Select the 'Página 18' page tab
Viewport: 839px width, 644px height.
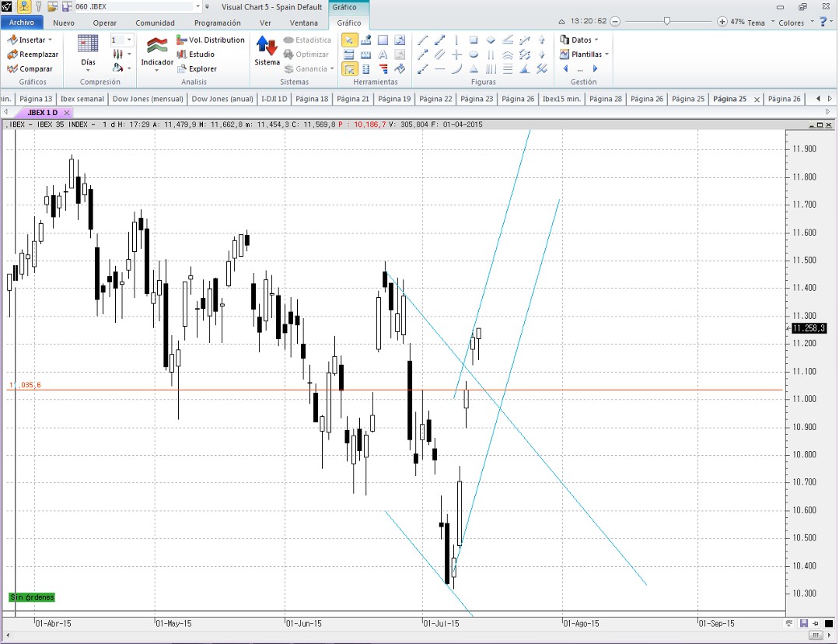pos(312,99)
